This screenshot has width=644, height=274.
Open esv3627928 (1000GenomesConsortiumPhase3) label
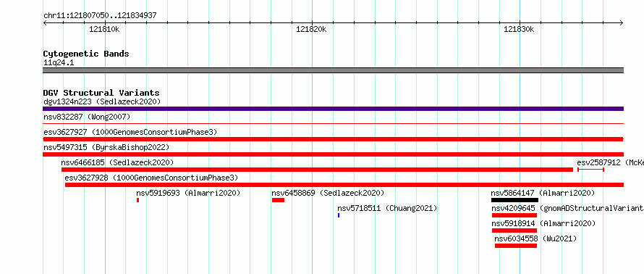(x=151, y=178)
